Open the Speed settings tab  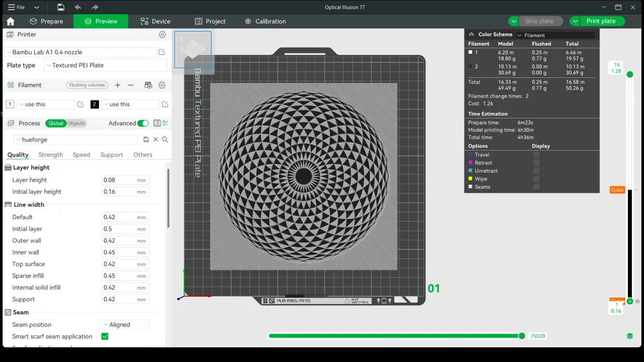(81, 155)
